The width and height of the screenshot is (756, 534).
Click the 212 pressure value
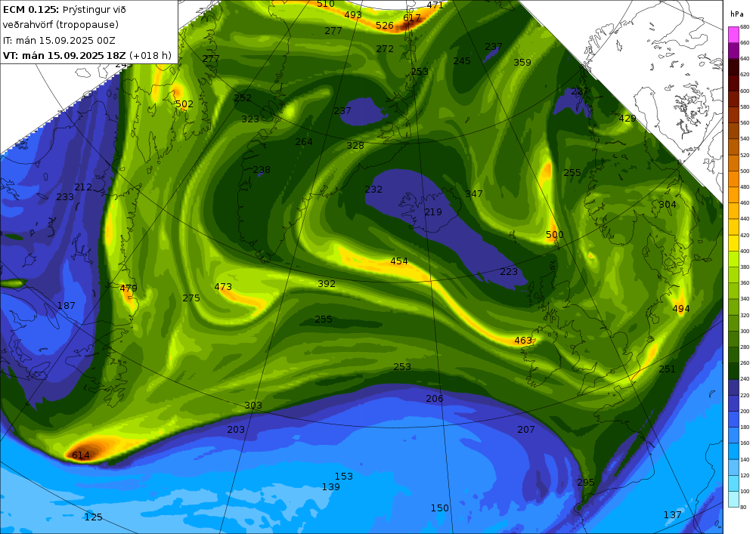point(83,187)
